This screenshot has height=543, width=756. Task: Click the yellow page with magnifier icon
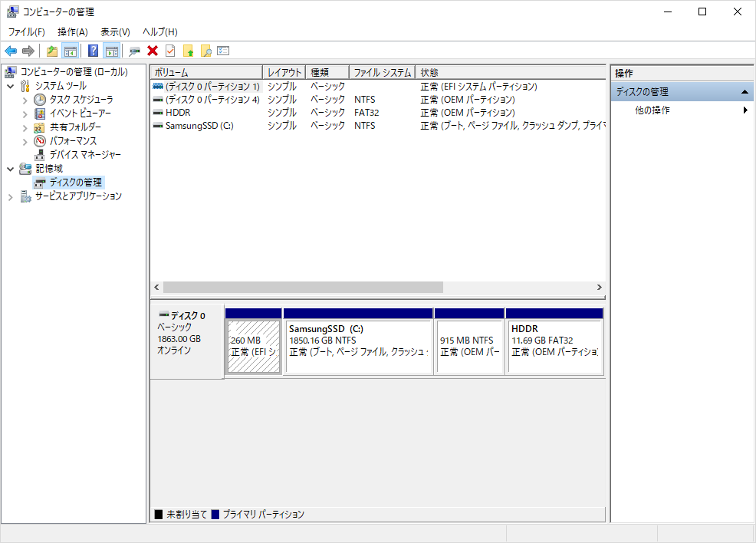coord(206,51)
